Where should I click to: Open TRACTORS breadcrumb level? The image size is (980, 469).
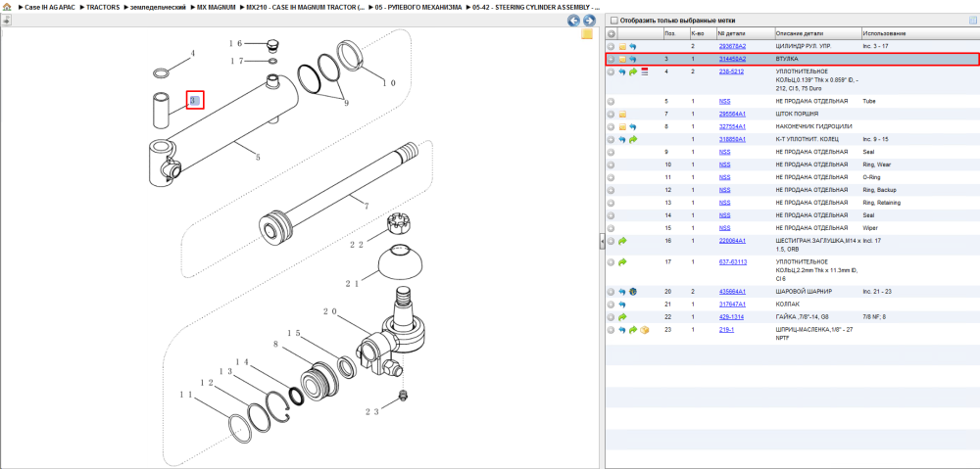103,7
